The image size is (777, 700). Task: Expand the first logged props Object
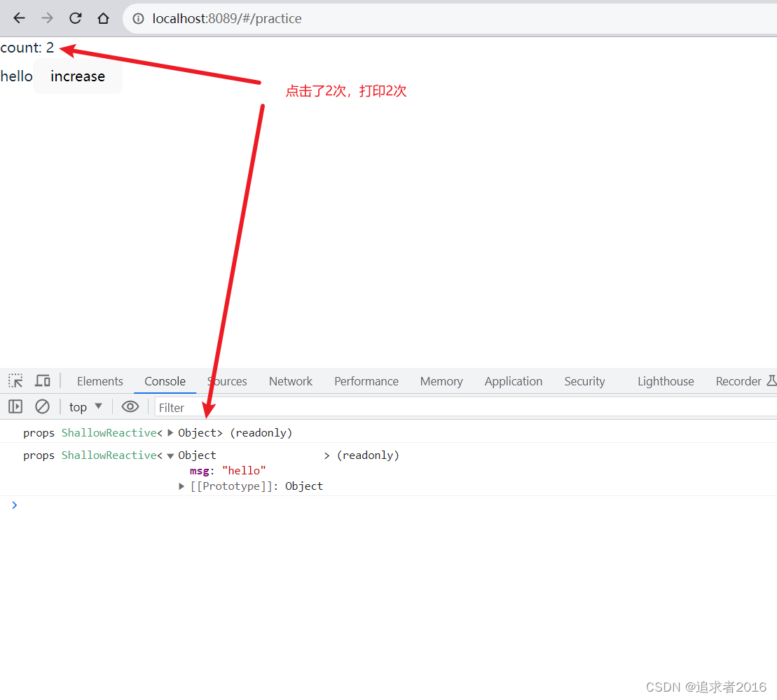pos(170,433)
